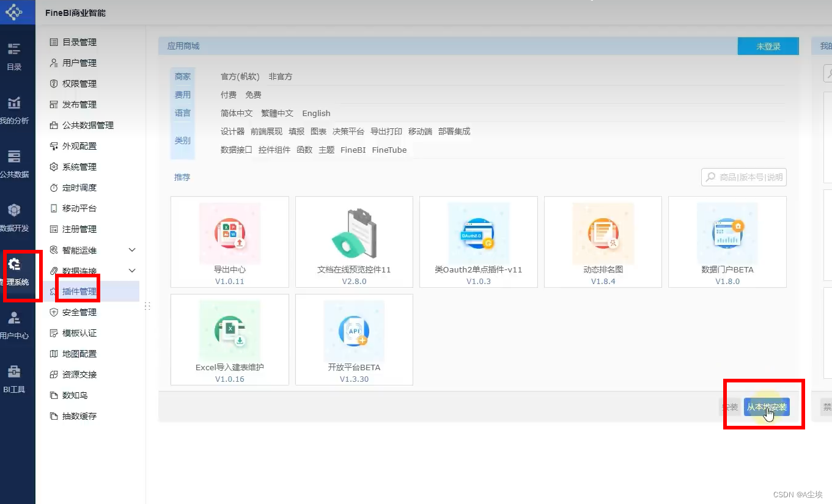Click the 公共数据管理 icon
Screen dimensions: 832x504
(54, 125)
